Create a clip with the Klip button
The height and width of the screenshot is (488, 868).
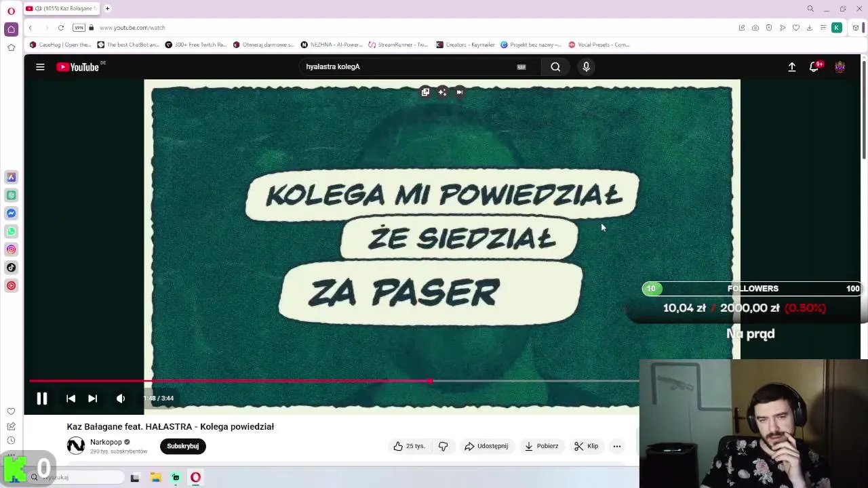point(586,446)
